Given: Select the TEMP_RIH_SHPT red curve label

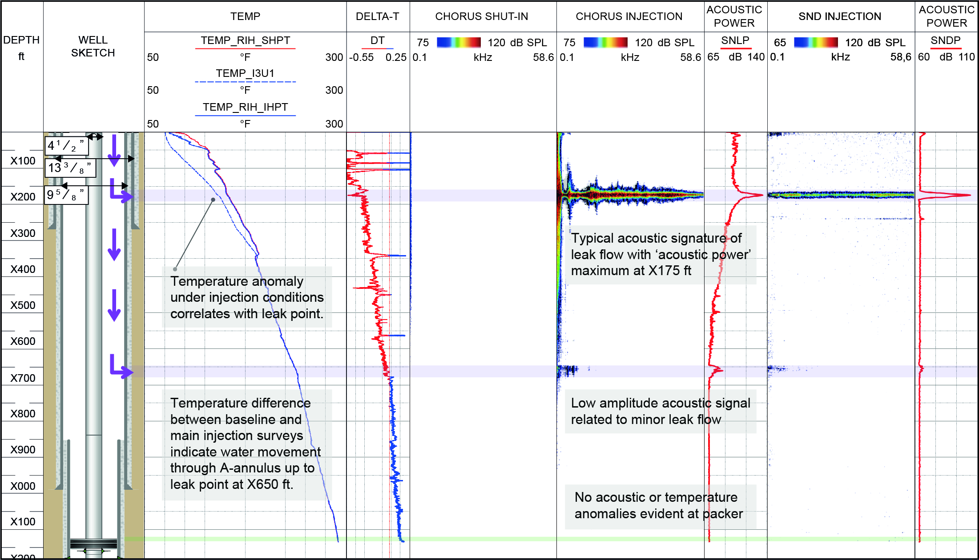Looking at the screenshot, I should pos(245,40).
